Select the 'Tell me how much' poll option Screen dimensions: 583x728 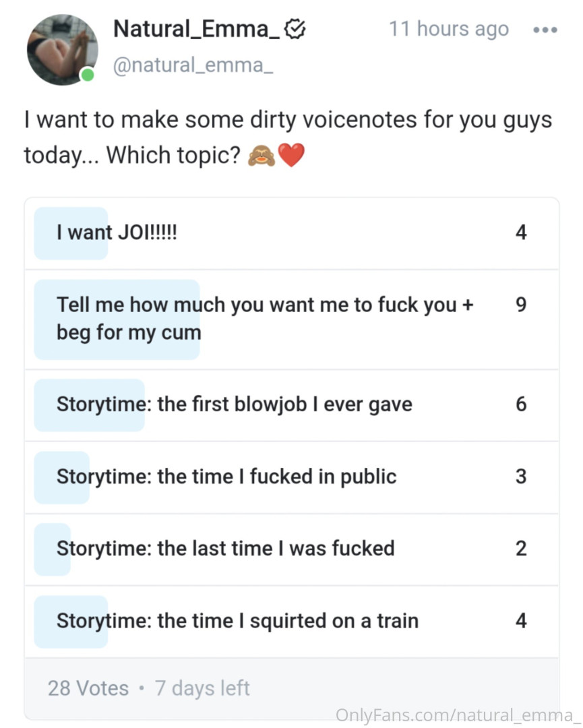pyautogui.click(x=291, y=319)
